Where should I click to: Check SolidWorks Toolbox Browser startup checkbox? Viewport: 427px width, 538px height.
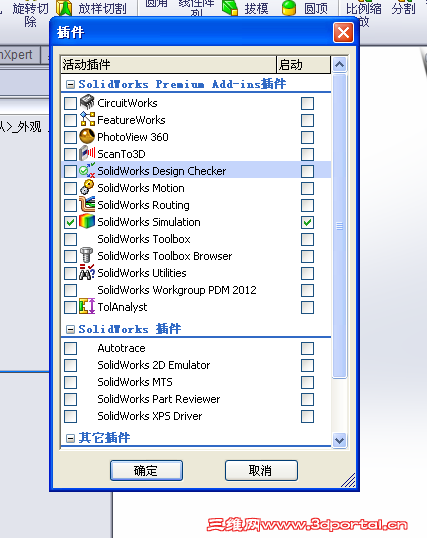point(307,257)
